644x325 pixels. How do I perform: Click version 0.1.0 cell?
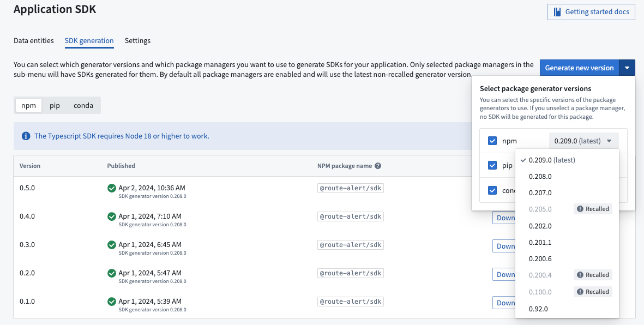[x=27, y=301]
